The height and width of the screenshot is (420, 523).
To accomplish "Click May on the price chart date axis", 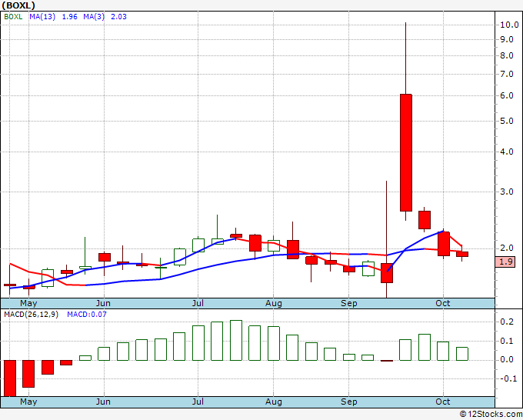I will pyautogui.click(x=28, y=303).
